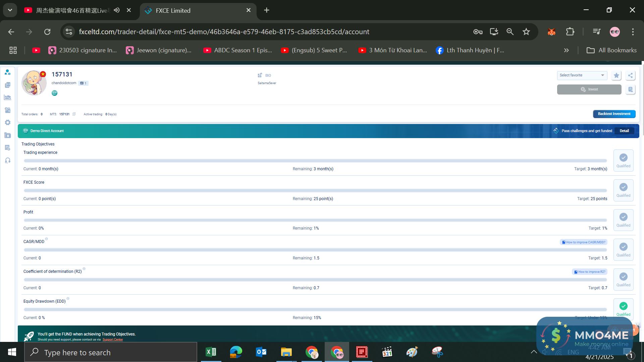The height and width of the screenshot is (362, 644).
Task: Open the How to improve CAGR/MDD link
Action: 584,242
